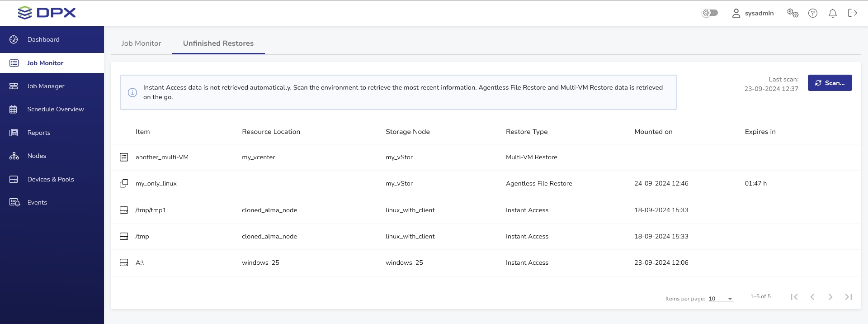The width and height of the screenshot is (868, 324).
Task: Click the Nodes hierarchy icon
Action: pos(14,156)
